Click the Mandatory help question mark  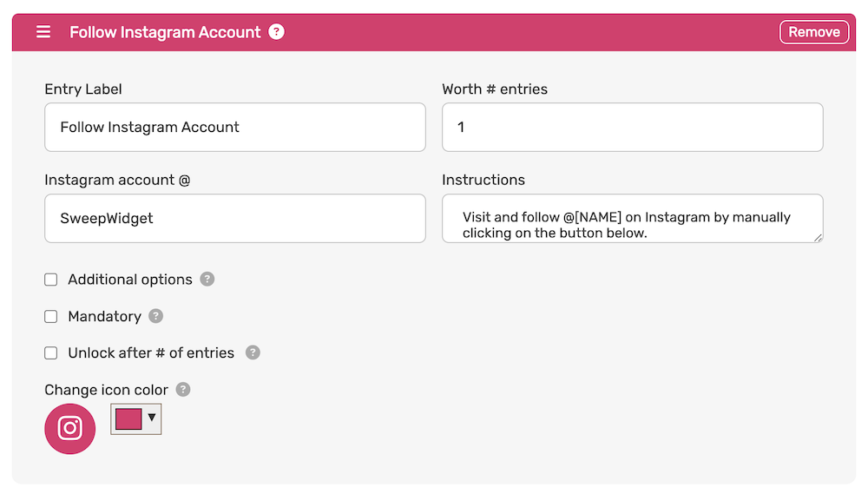pos(156,316)
